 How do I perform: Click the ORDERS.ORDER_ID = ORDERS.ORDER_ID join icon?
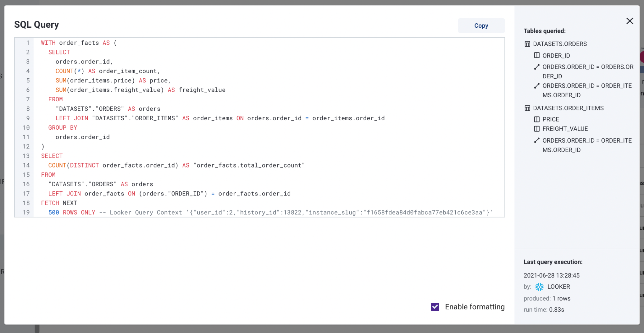(x=537, y=67)
